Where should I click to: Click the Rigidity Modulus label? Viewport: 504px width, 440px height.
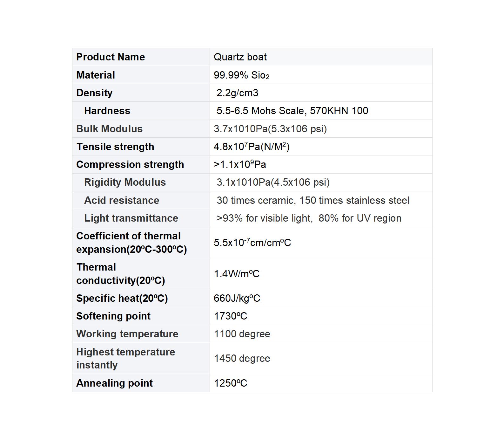(125, 182)
